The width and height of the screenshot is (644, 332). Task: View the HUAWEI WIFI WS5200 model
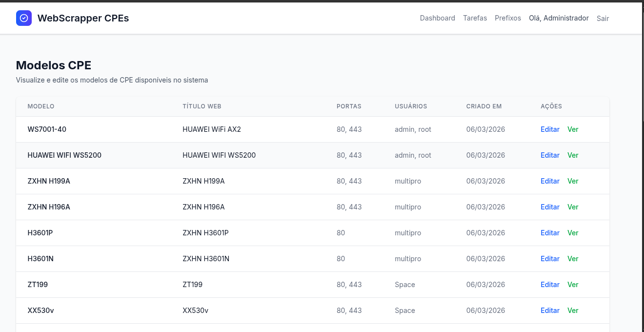click(573, 155)
